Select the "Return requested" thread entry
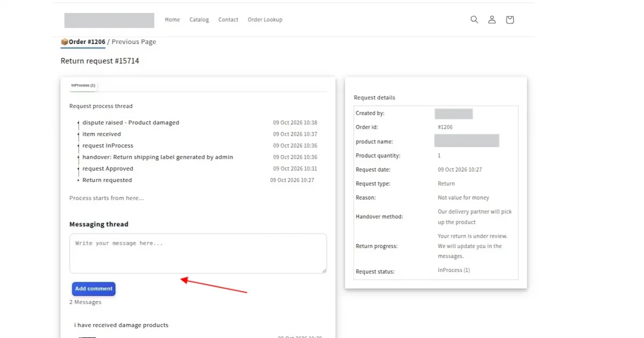 pos(107,180)
